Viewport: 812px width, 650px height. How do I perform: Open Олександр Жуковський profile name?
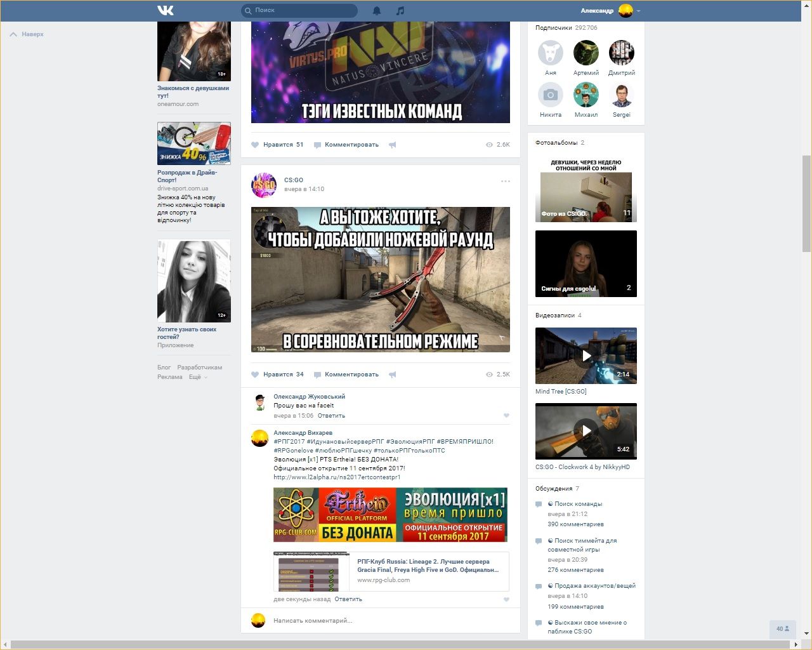[x=309, y=397]
